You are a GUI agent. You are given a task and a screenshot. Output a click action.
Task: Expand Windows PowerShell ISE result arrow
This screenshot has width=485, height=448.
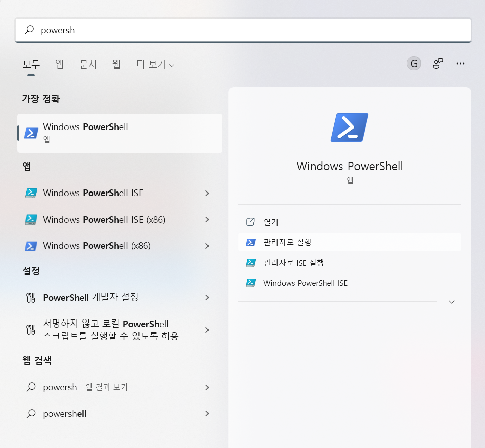click(x=207, y=193)
